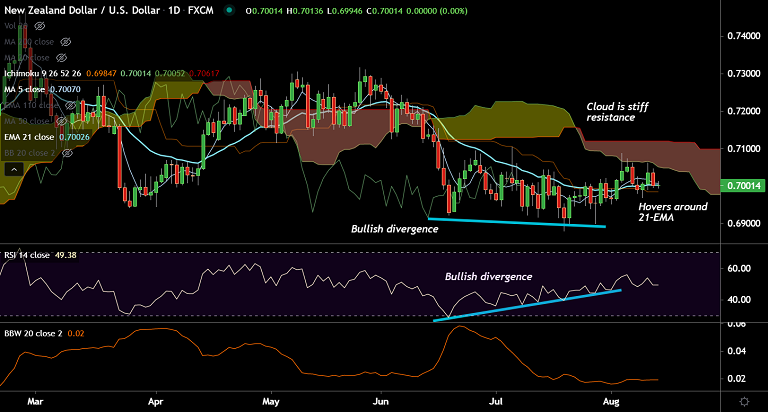Click the Jul label on time axis

click(496, 402)
